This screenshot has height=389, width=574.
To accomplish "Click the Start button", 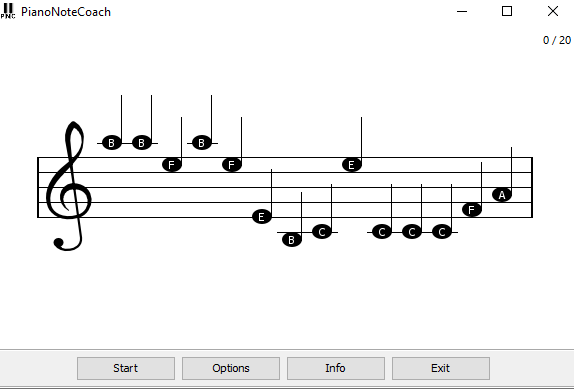I will point(126,368).
